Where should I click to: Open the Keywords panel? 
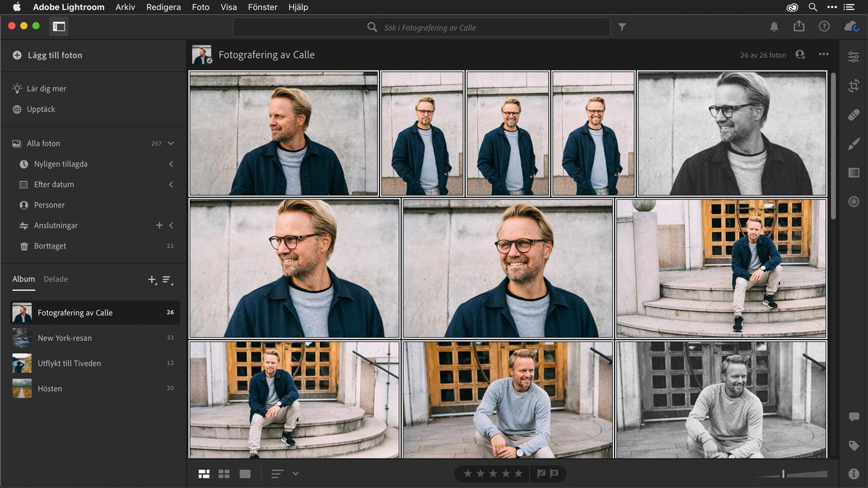[x=854, y=445]
